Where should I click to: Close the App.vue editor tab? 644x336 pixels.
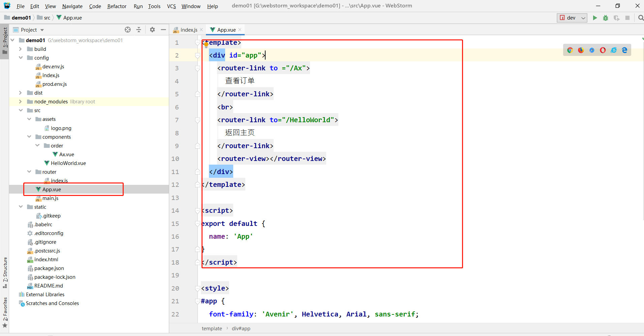[240, 30]
